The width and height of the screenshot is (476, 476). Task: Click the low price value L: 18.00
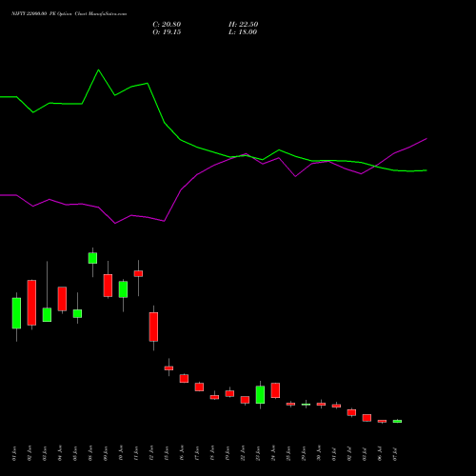pyautogui.click(x=243, y=32)
